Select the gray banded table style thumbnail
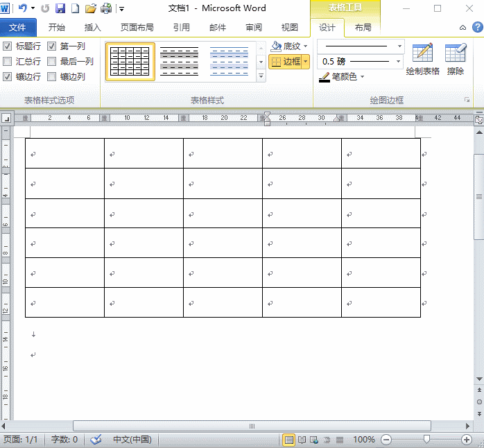484x448 pixels. pos(180,62)
